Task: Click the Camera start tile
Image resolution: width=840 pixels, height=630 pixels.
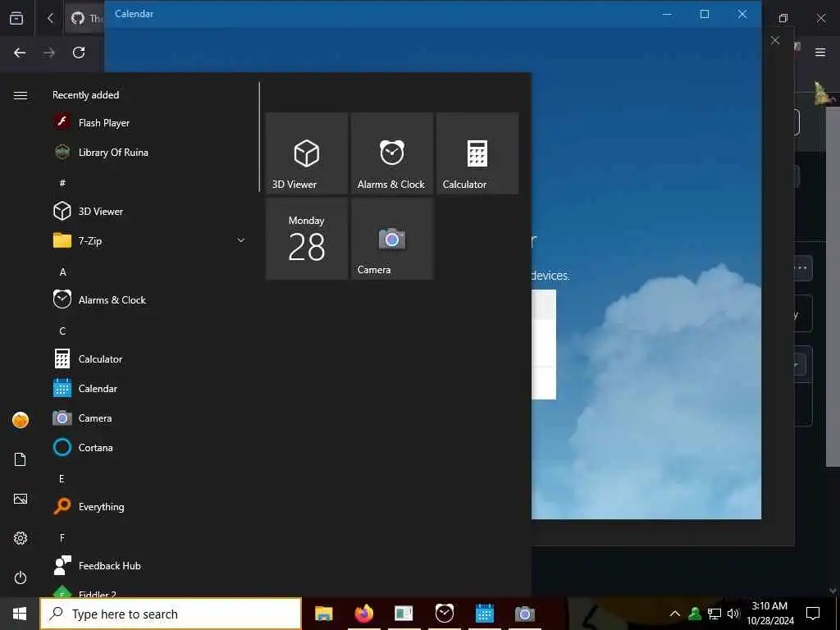Action: click(392, 239)
